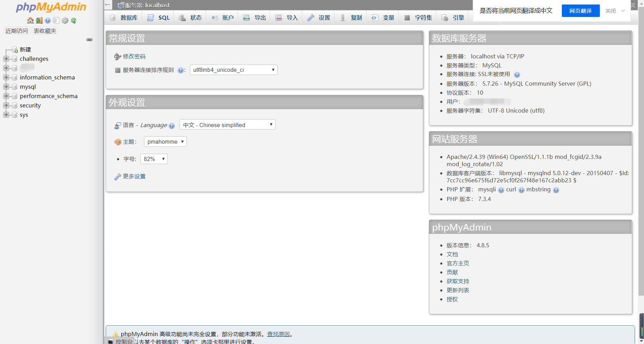Expand the blurred database node below challenges
This screenshot has height=344, width=644.
click(6, 68)
